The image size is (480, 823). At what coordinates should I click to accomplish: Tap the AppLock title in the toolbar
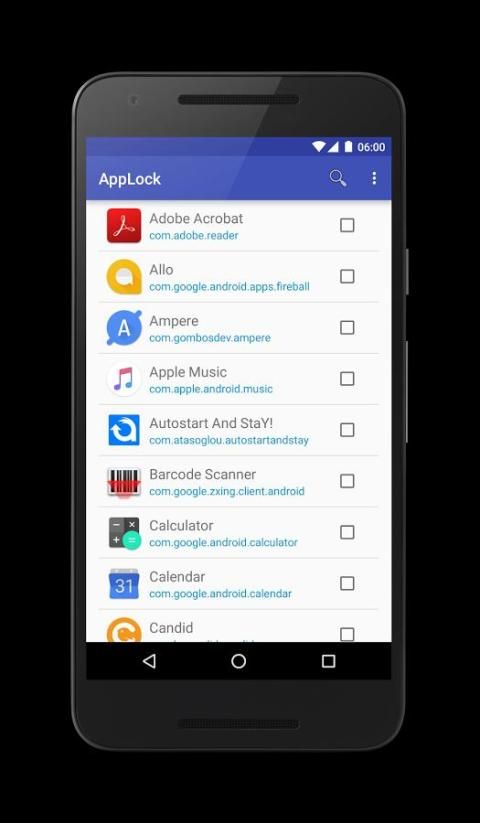point(130,179)
